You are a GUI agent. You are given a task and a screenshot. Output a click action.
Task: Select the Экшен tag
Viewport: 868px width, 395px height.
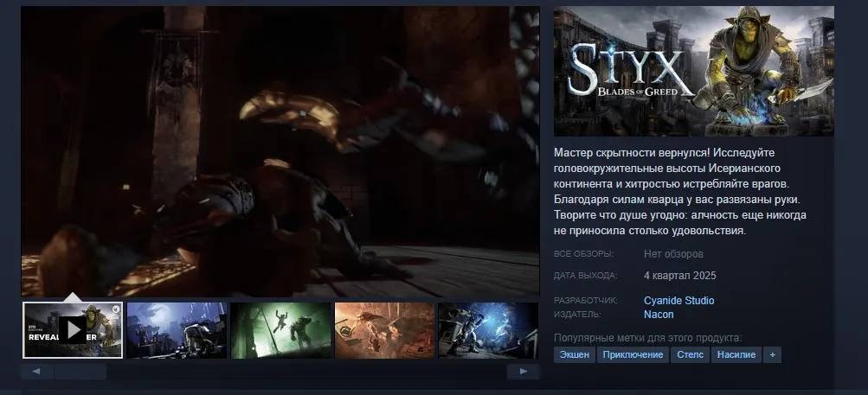(574, 354)
